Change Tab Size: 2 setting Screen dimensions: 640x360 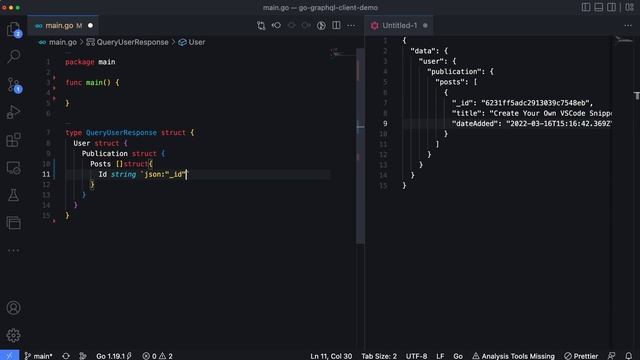coord(379,356)
